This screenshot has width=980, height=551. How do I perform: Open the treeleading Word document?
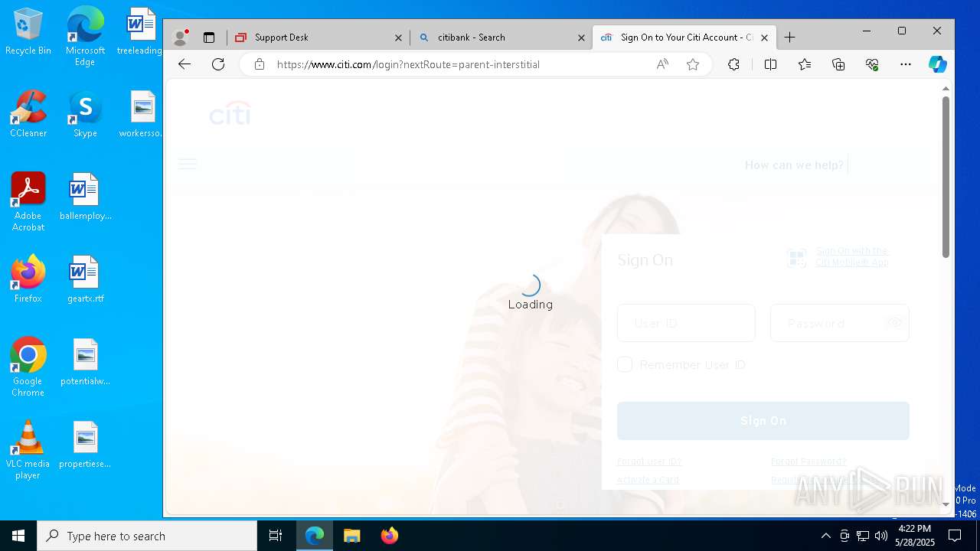point(141,32)
